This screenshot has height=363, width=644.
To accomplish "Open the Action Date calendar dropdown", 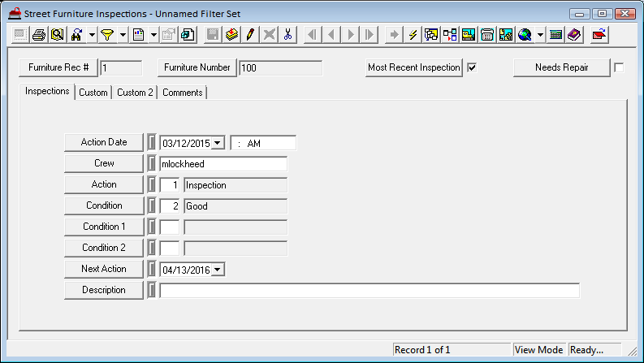I will [218, 143].
